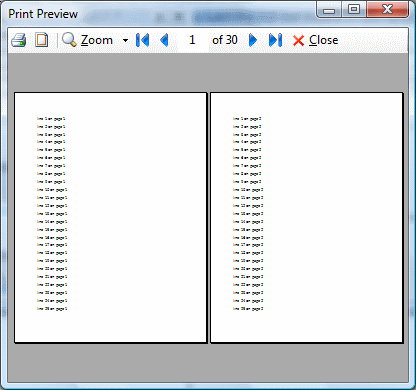Jump to the last page
416x390 pixels.
[x=275, y=40]
